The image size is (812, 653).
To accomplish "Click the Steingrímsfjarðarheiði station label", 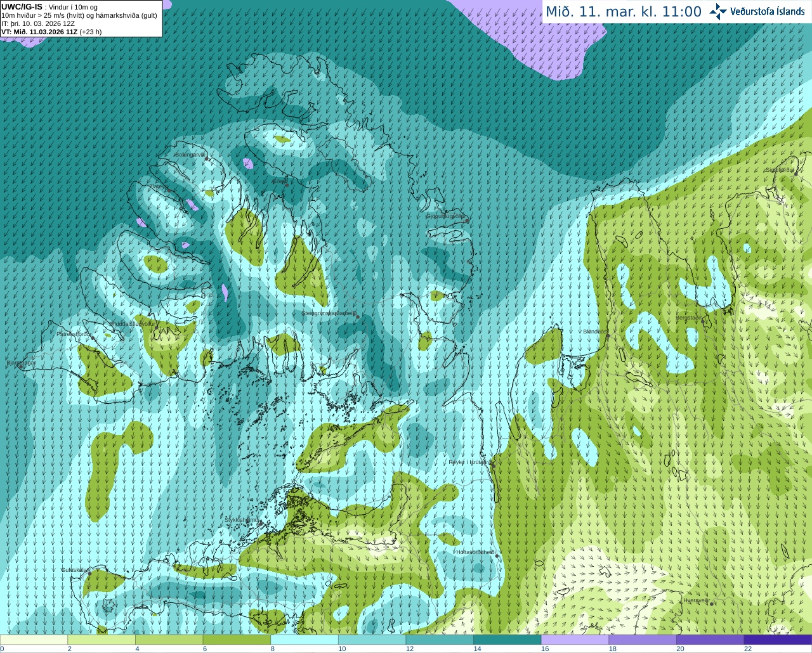I will [329, 313].
